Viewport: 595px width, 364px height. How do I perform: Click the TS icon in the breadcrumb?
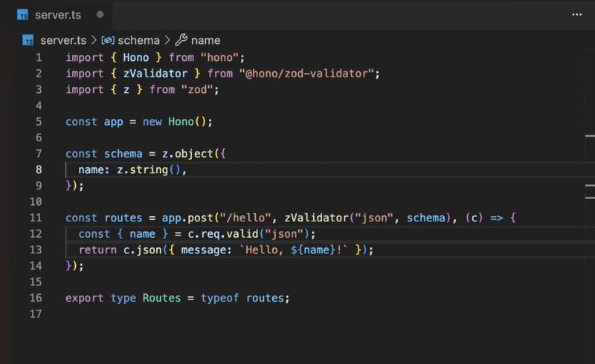pos(28,40)
